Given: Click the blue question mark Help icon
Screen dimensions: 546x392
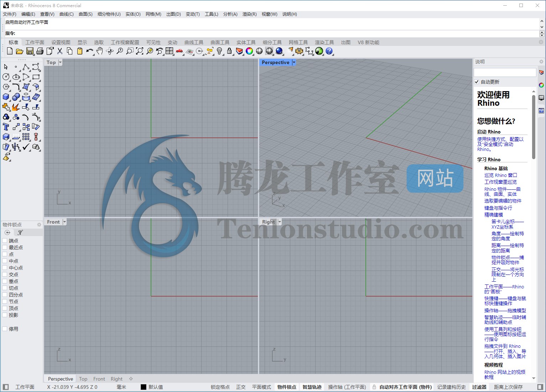Looking at the screenshot, I should pyautogui.click(x=329, y=51).
